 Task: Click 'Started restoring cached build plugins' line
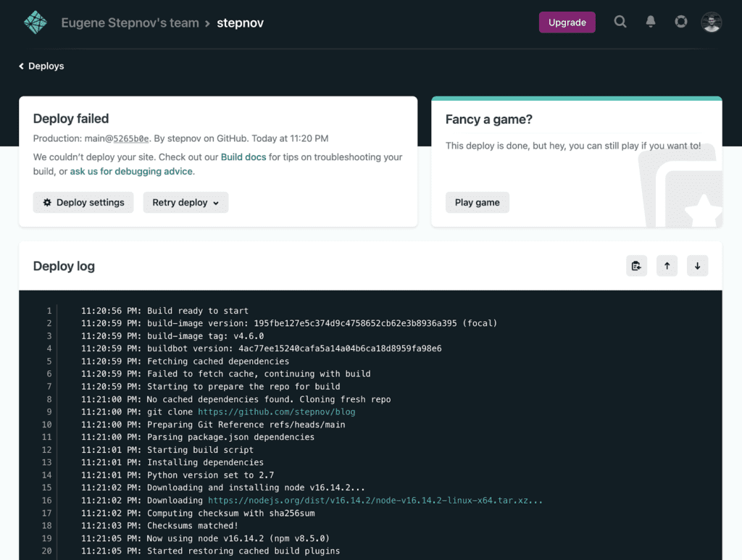(211, 551)
